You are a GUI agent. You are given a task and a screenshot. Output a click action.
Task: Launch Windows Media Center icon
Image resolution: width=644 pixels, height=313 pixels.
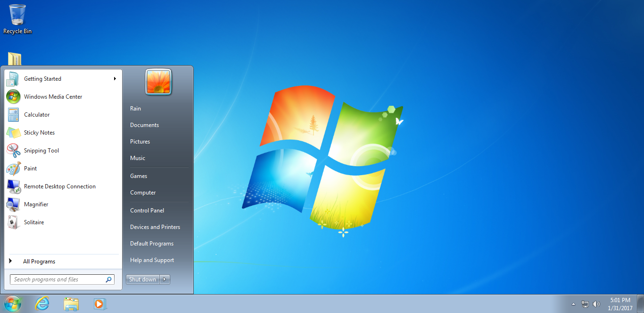(x=13, y=97)
